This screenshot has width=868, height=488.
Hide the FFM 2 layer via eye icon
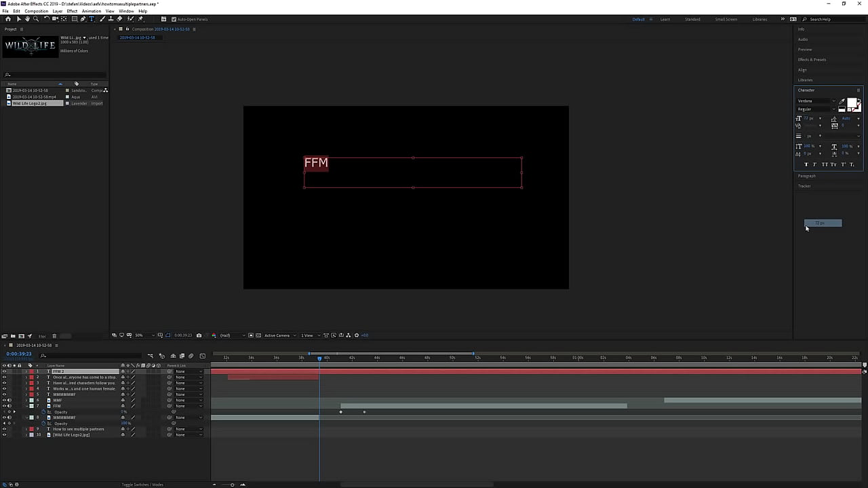(x=4, y=371)
